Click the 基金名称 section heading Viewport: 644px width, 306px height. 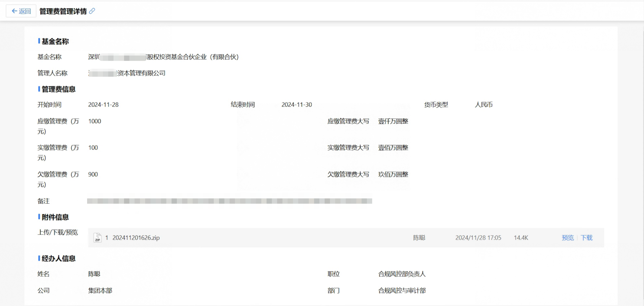(55, 41)
